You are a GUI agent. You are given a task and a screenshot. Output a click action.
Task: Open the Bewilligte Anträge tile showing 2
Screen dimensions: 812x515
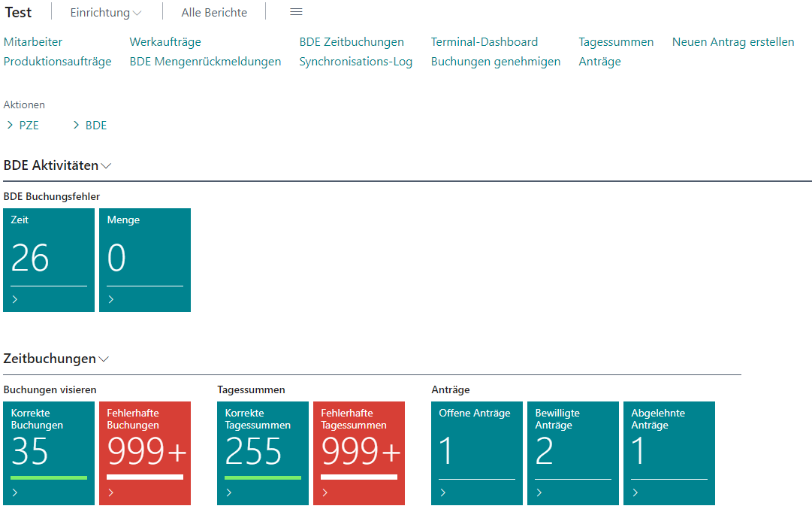coord(572,453)
